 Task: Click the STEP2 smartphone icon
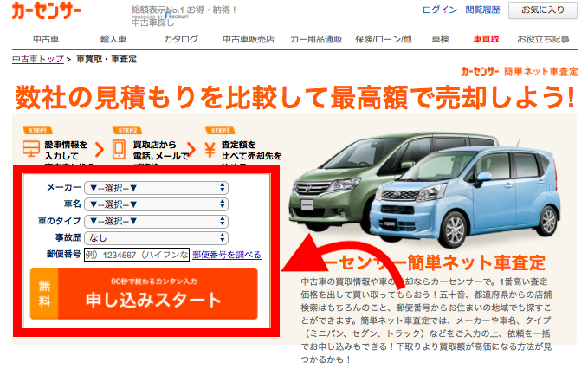coord(119,149)
